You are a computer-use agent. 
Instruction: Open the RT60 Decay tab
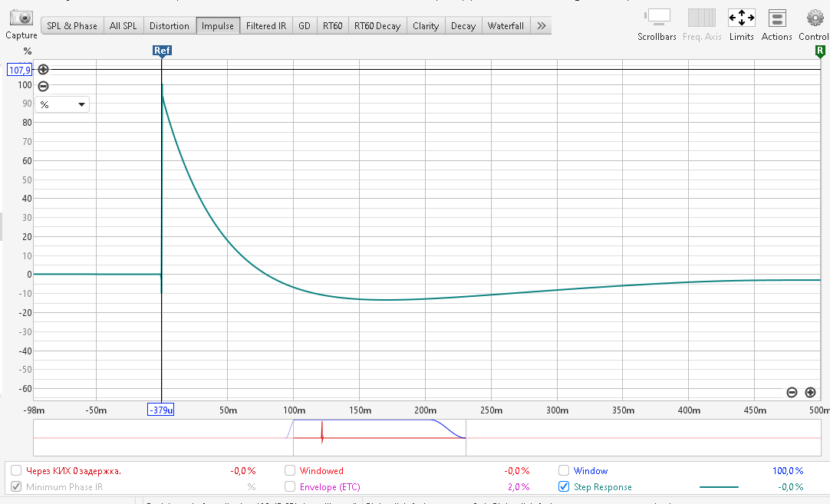[x=377, y=26]
